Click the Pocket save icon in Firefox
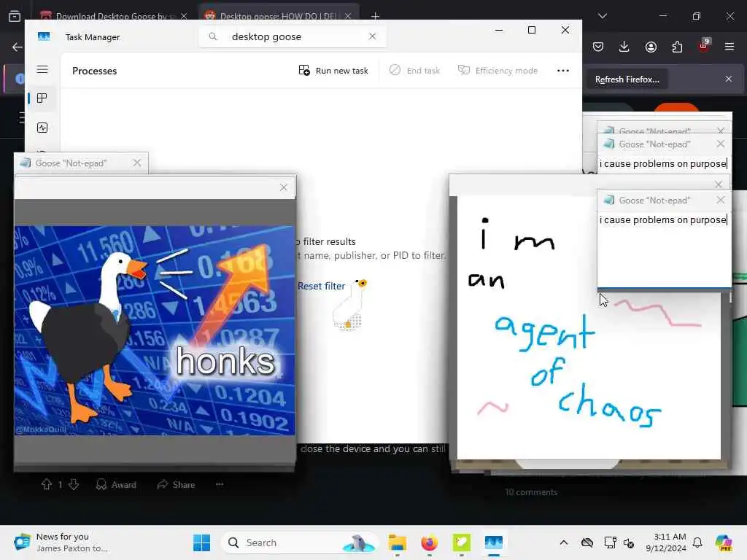This screenshot has width=747, height=560. (598, 47)
